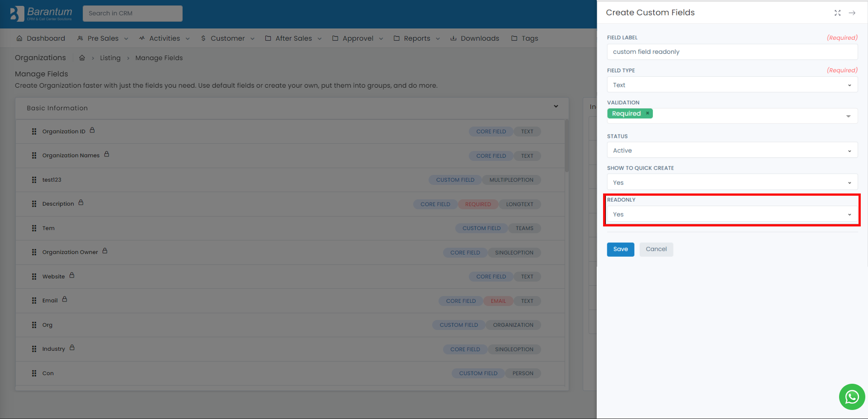Open the Readonly dropdown
Screen dimensions: 868x419
732,214
